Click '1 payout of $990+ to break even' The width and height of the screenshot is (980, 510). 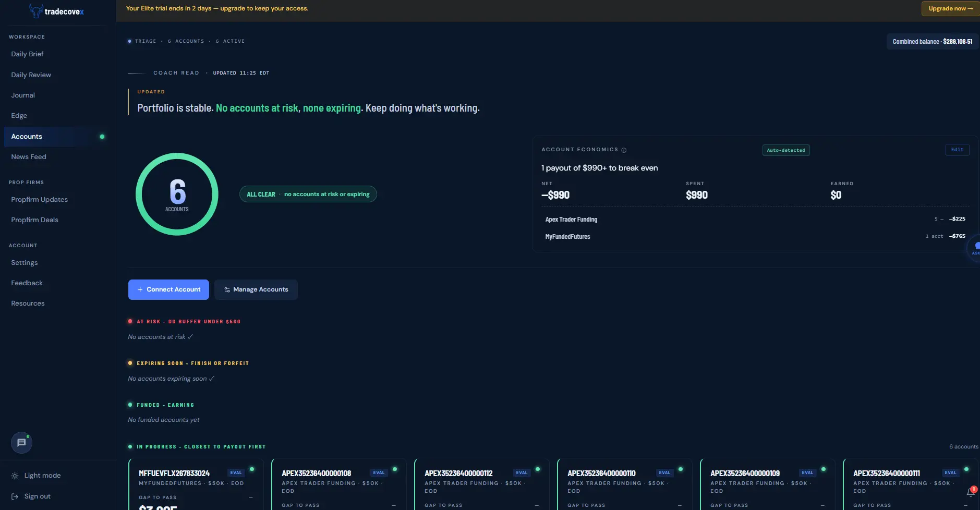coord(600,168)
